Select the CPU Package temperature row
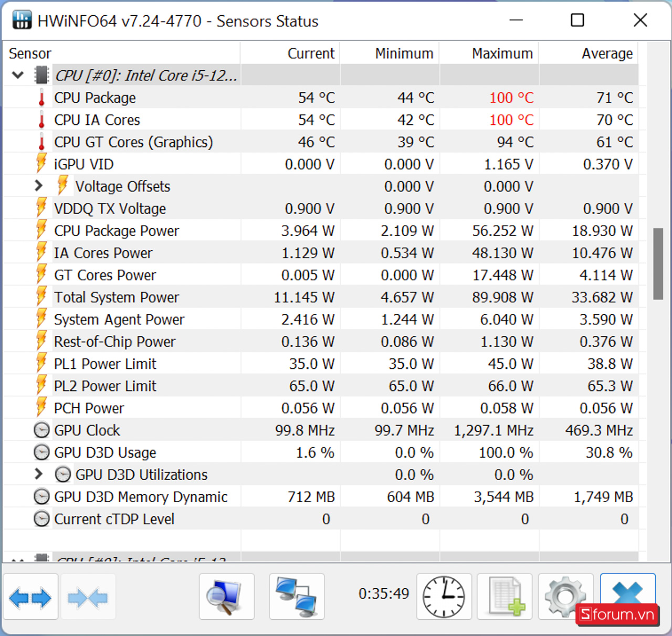Viewport: 672px width, 636px height. (95, 98)
